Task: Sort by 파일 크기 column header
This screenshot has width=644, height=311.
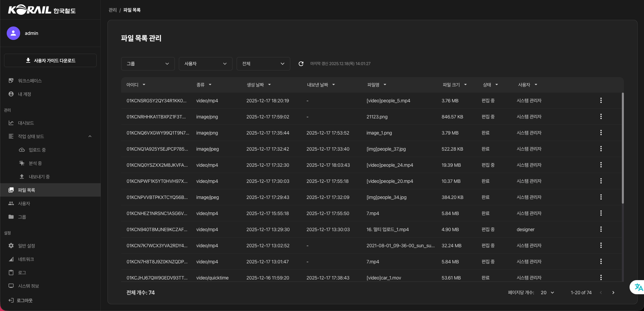Action: (x=451, y=85)
